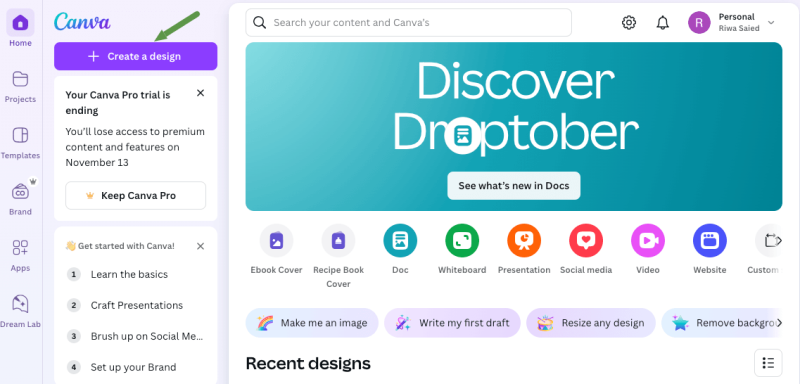Create a new Website

tap(710, 249)
